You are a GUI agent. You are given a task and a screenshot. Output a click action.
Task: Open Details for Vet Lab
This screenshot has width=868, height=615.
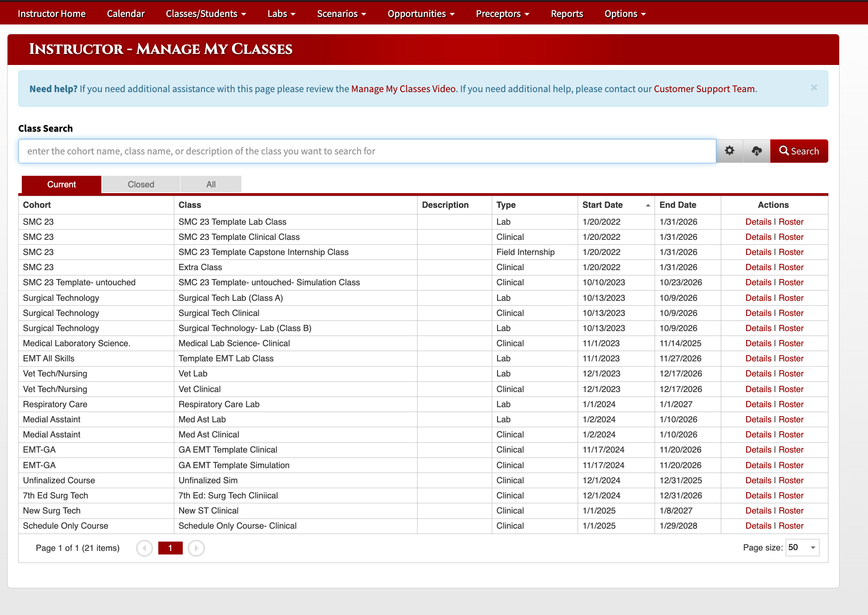(758, 373)
